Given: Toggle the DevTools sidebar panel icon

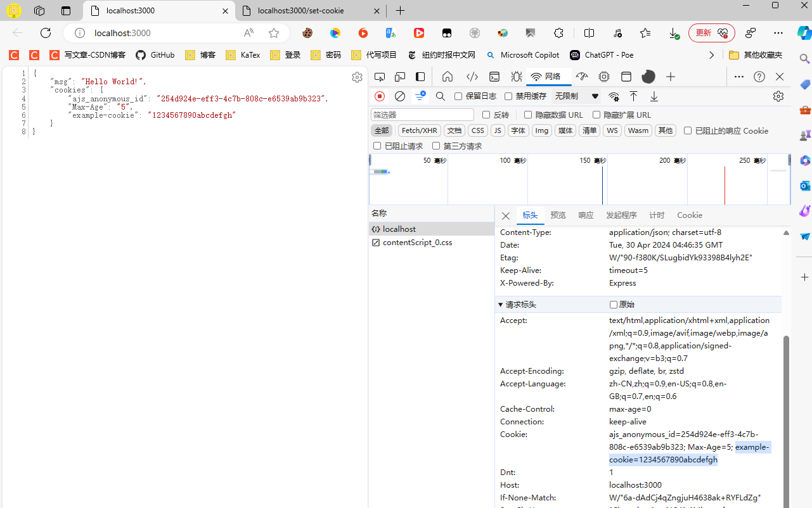Looking at the screenshot, I should 420,77.
